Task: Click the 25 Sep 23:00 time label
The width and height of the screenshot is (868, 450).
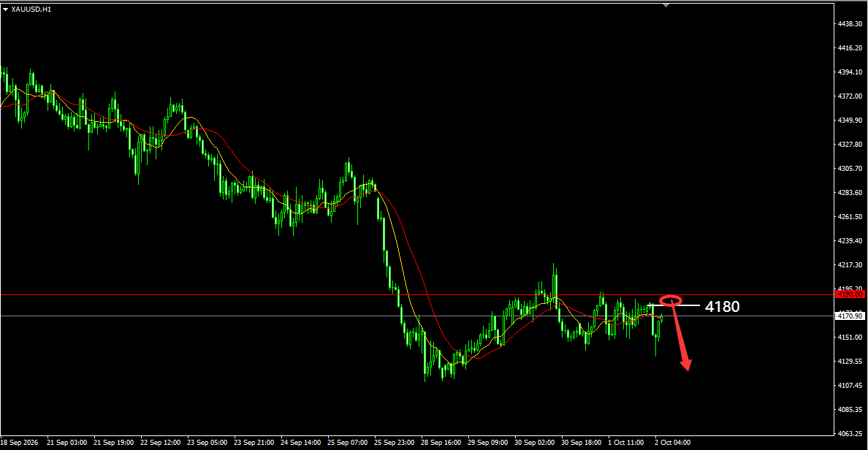Action: (394, 443)
